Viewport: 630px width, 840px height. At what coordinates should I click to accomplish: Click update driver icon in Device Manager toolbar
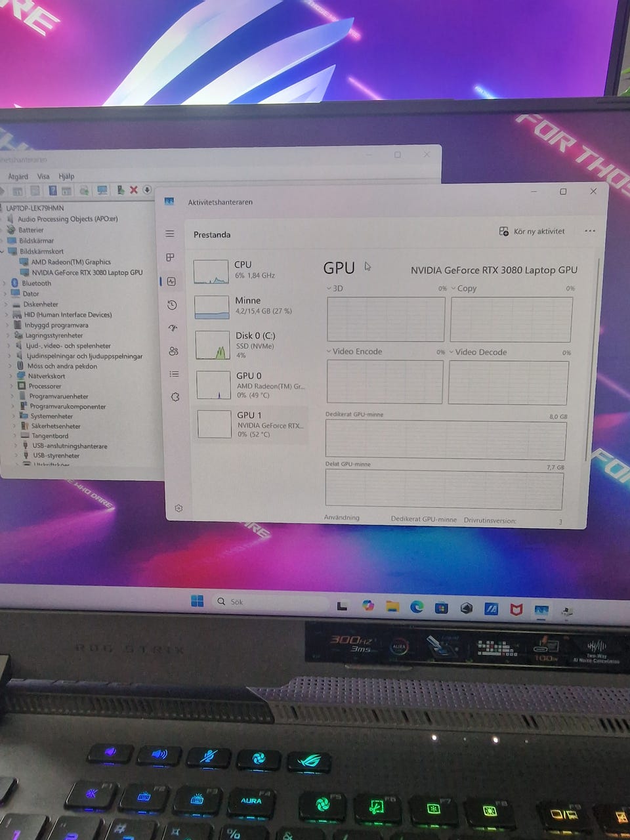(120, 190)
